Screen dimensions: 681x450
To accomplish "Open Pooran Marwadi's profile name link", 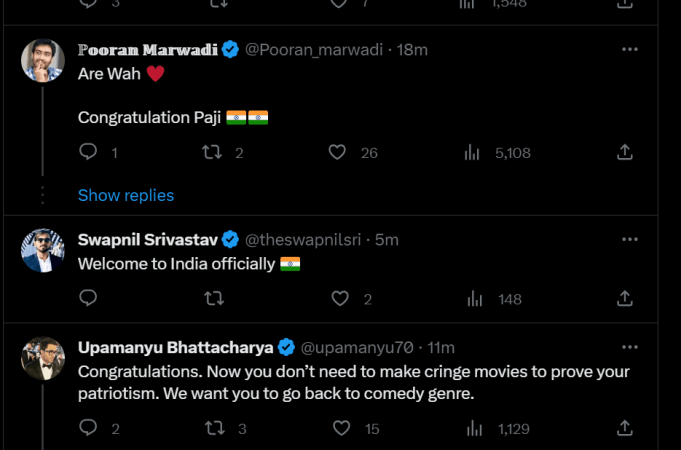I will click(148, 49).
